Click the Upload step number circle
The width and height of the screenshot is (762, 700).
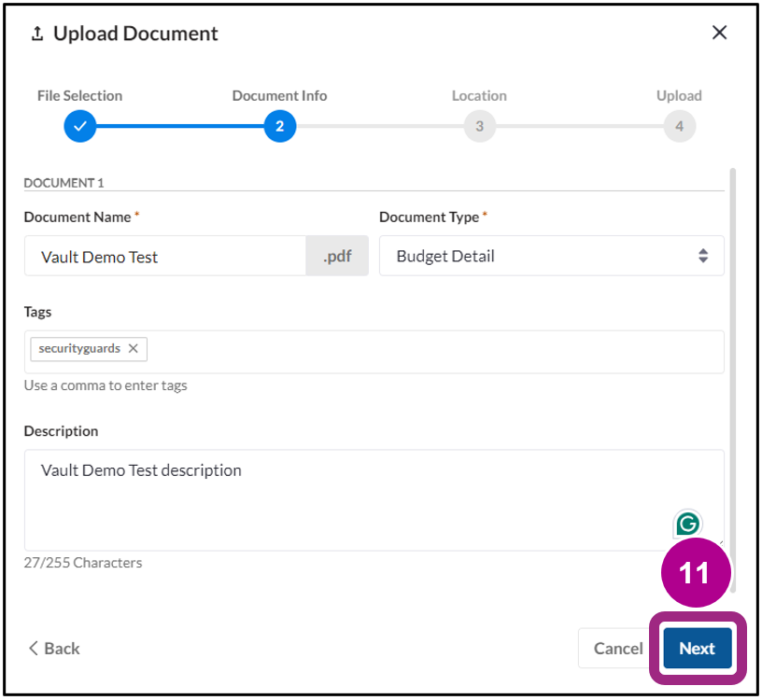679,126
